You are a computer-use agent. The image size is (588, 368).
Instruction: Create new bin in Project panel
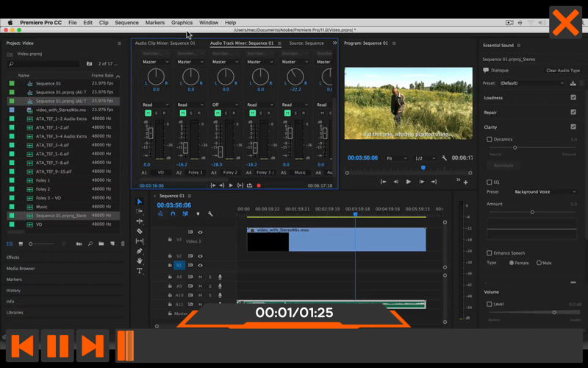click(x=101, y=244)
